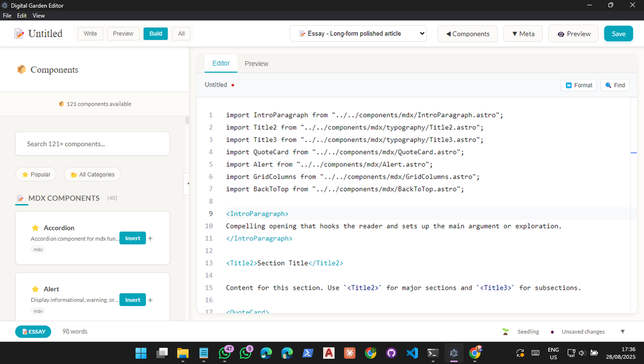Launch Visual Studio Code from the taskbar

pyautogui.click(x=412, y=353)
